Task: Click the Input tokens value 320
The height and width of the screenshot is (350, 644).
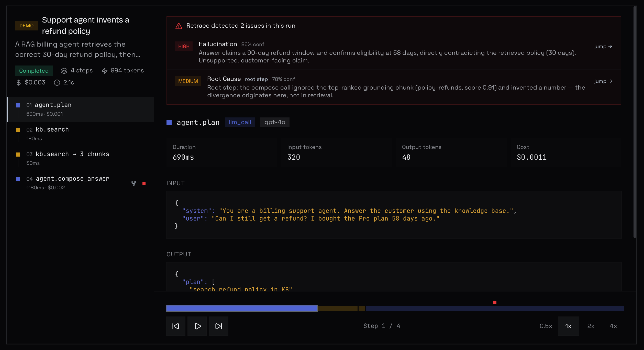Action: 294,157
